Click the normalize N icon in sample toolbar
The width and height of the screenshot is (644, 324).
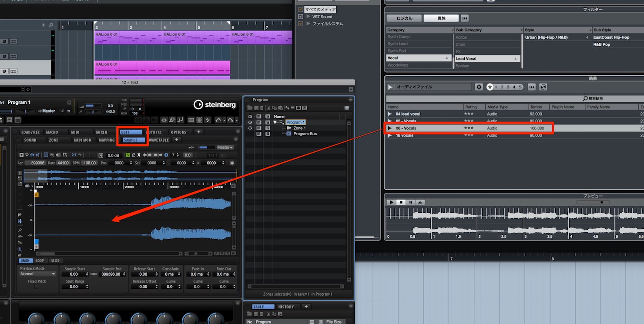[x=101, y=155]
